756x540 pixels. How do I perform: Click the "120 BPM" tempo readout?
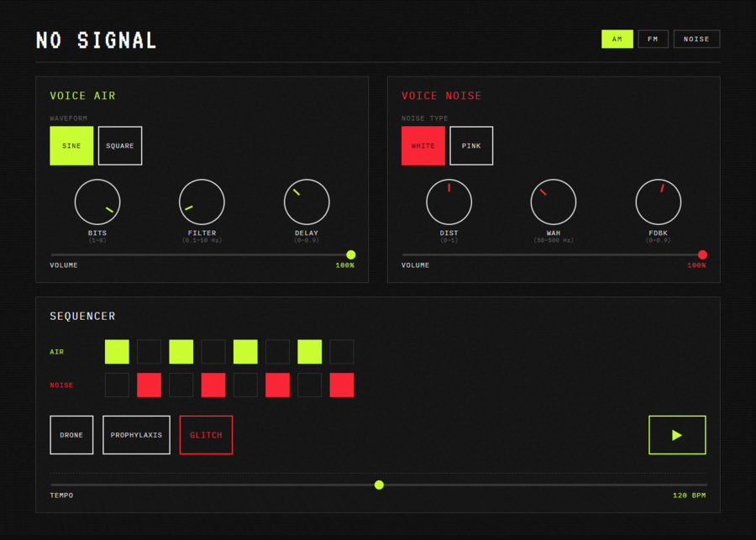690,495
